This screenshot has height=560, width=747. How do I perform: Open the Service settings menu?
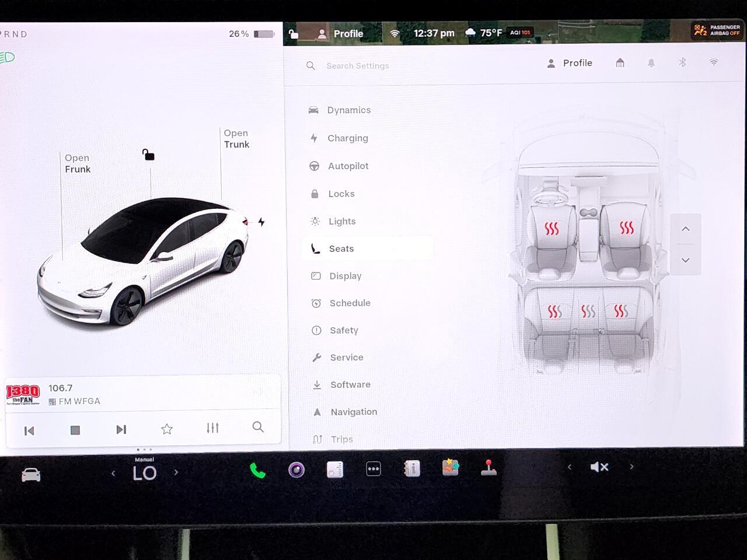[x=337, y=357]
